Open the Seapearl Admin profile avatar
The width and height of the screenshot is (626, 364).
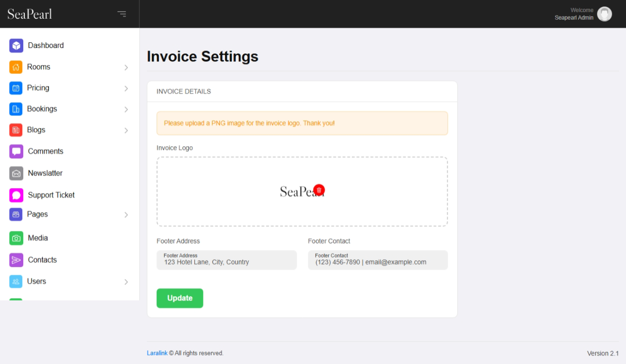click(604, 14)
